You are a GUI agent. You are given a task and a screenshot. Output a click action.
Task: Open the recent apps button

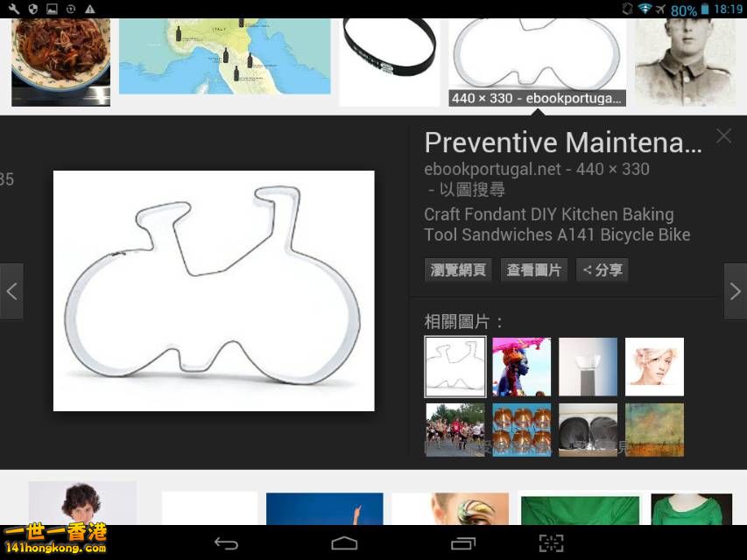[x=463, y=543]
